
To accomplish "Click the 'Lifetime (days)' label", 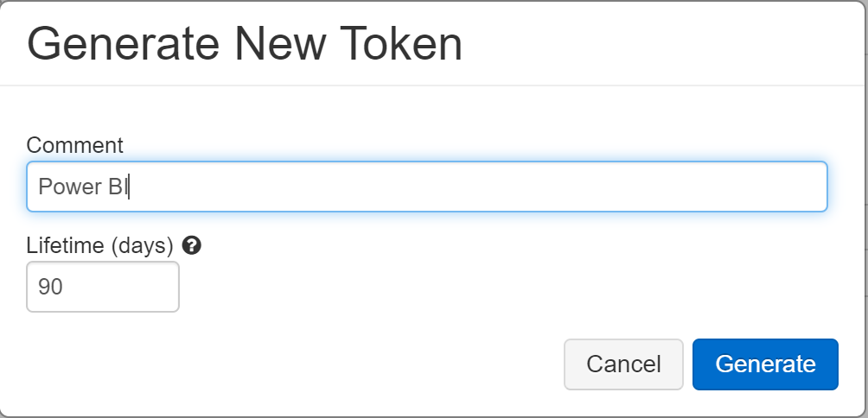I will (100, 245).
